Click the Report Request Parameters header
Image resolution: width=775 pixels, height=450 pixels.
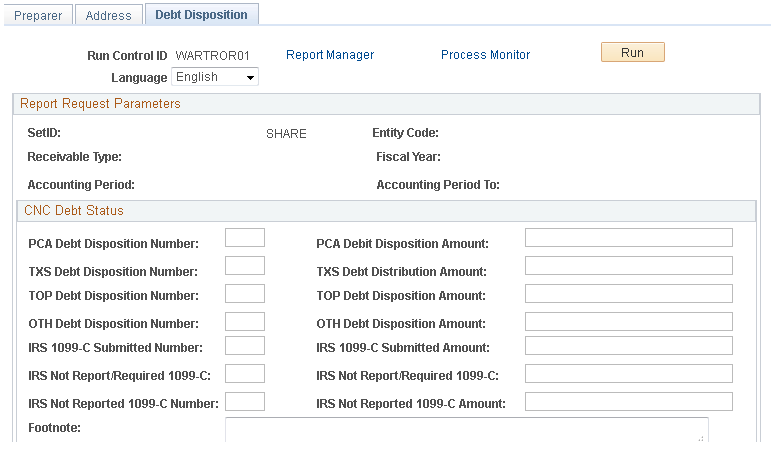point(386,104)
